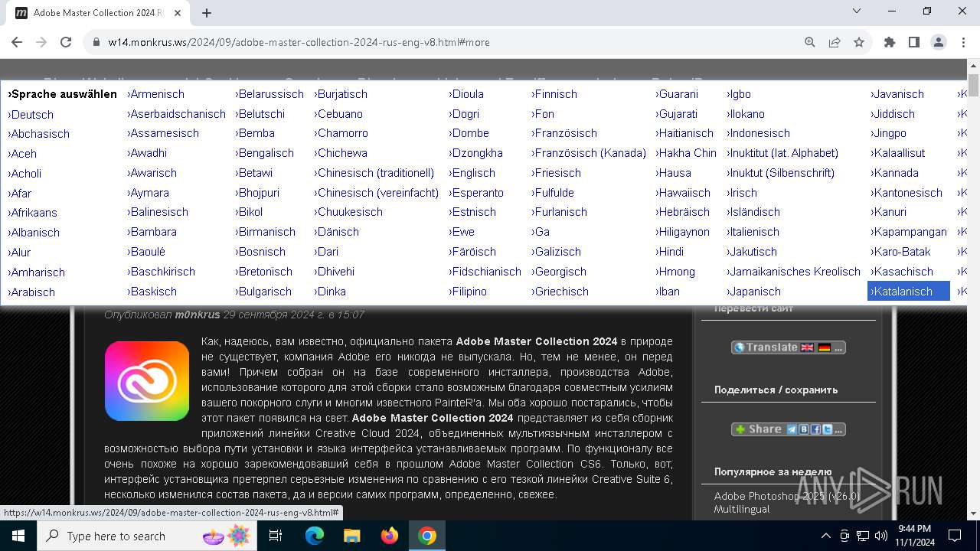Show hidden system tray icons

pos(825,536)
